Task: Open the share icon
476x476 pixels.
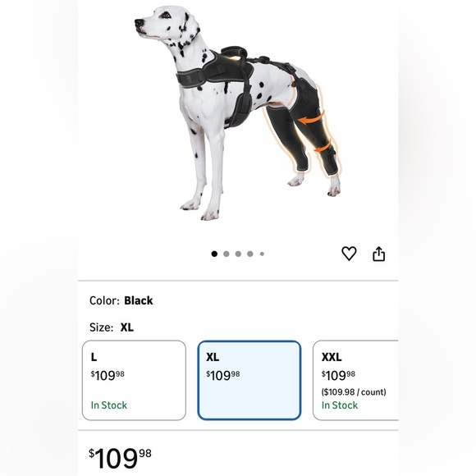Action: click(x=378, y=254)
